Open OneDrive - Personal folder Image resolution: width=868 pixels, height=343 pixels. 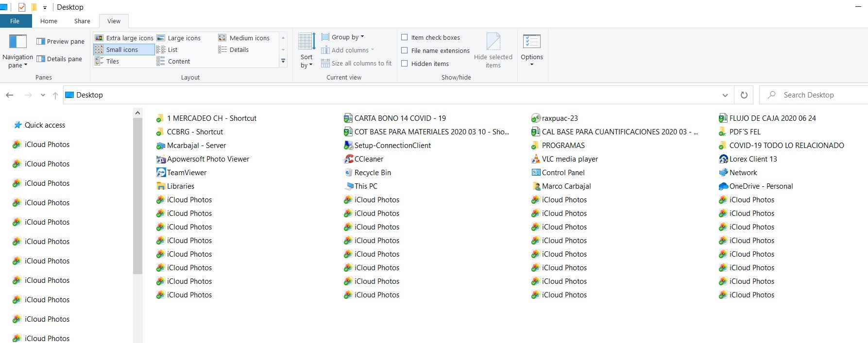click(x=755, y=186)
